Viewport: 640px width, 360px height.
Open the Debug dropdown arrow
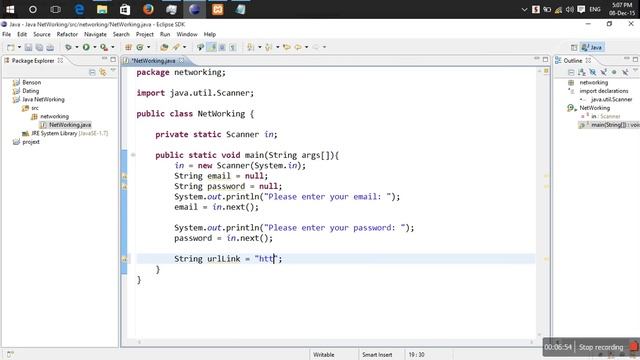pos(77,47)
